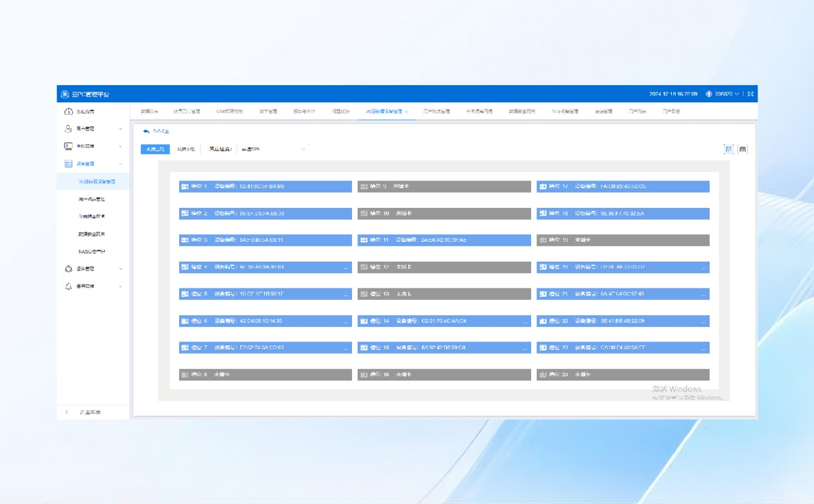This screenshot has height=504, width=814.
Task: Switch to the USB权限控制 tab
Action: (x=230, y=111)
